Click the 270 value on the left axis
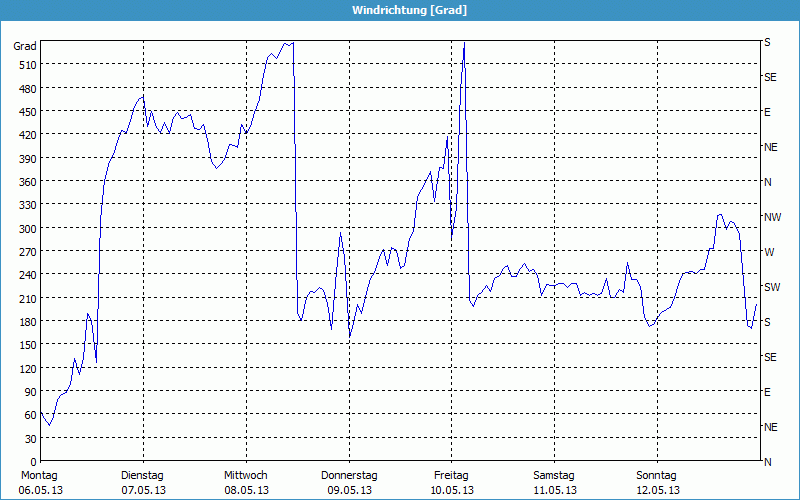The width and height of the screenshot is (800, 500). [x=26, y=252]
